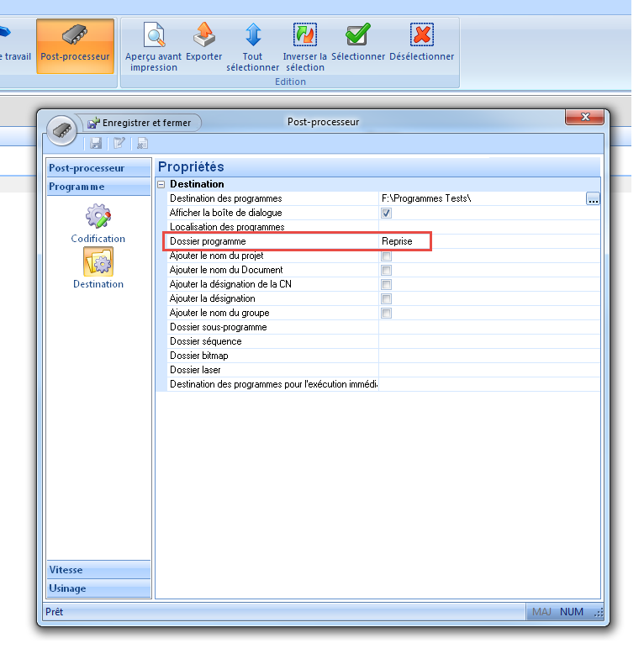The width and height of the screenshot is (644, 654).
Task: Select the Destination folder icon
Action: click(98, 263)
